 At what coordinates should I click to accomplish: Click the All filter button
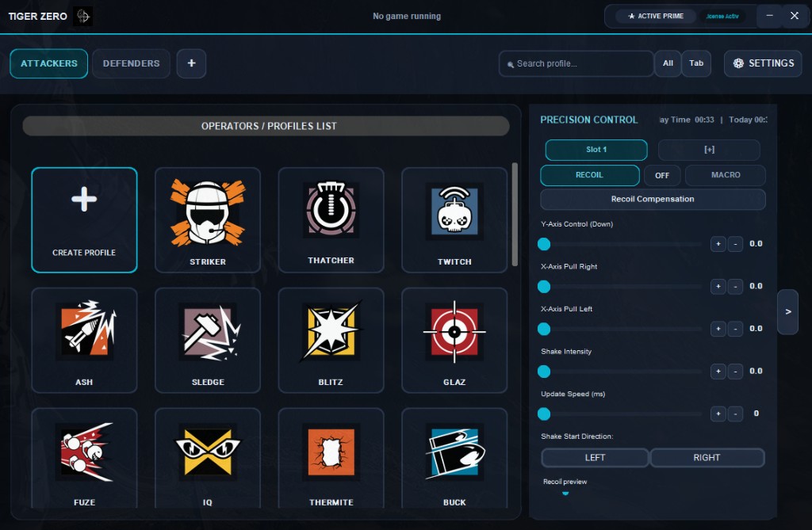[668, 63]
